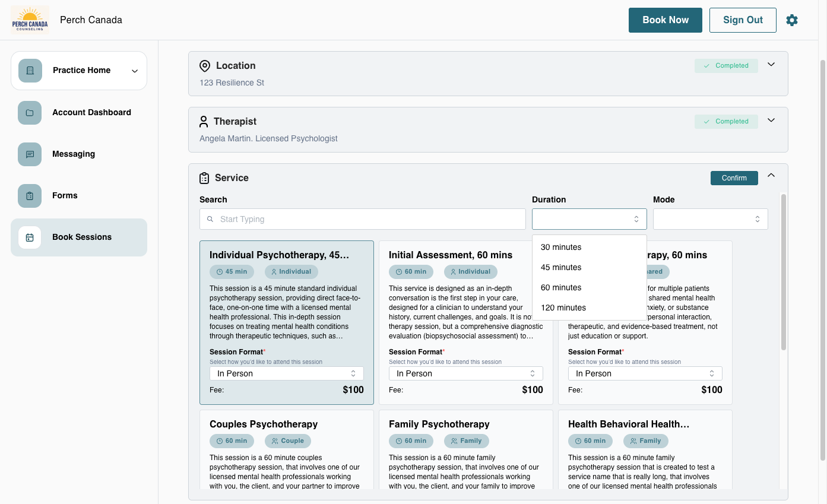Click the search magnifier icon
827x504 pixels.
[210, 219]
